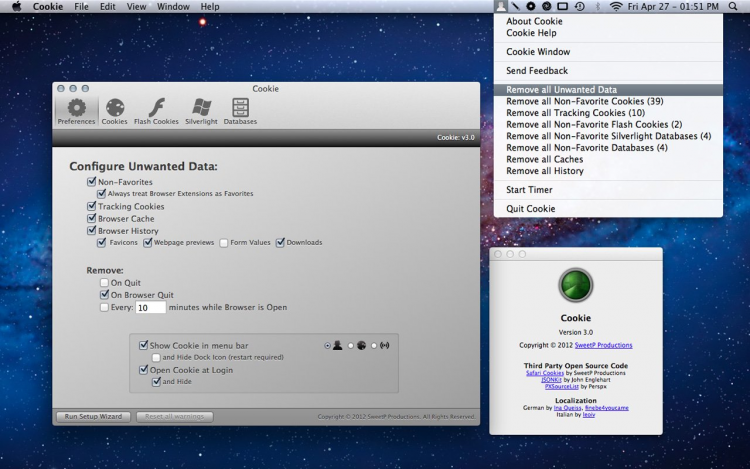
Task: Click Reset all warnings button
Action: [175, 416]
